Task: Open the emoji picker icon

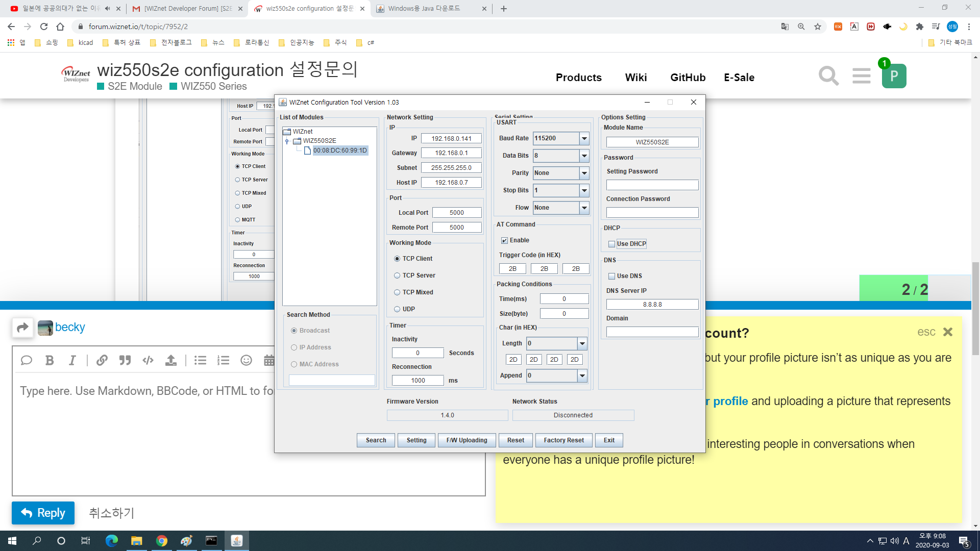Action: coord(247,361)
